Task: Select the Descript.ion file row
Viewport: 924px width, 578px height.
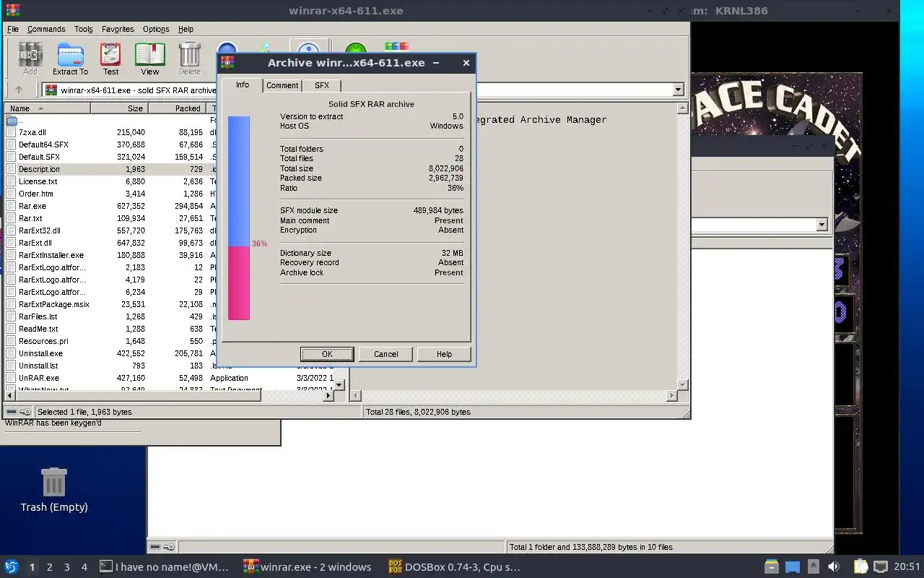Action: click(x=110, y=169)
